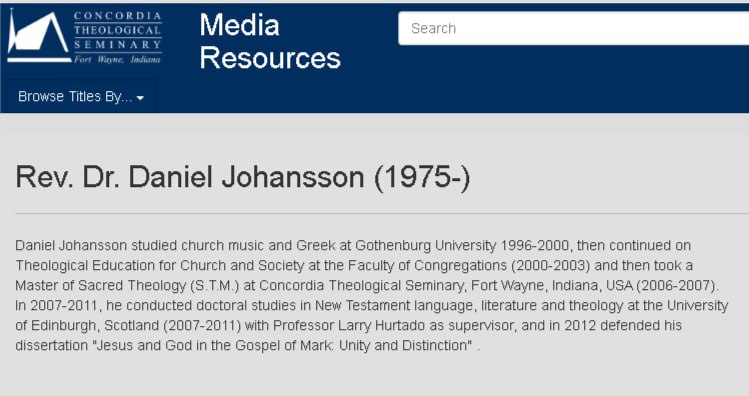Select the Rev. Dr. Daniel Johansson heading

[x=243, y=177]
